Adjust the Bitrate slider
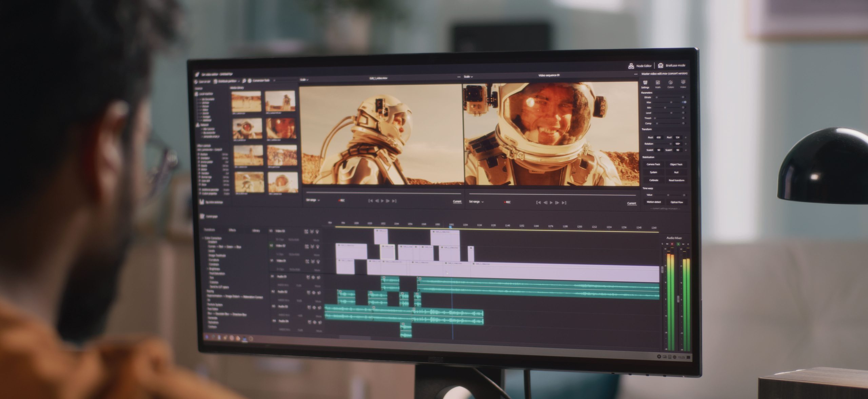The height and width of the screenshot is (399, 868). [x=667, y=97]
